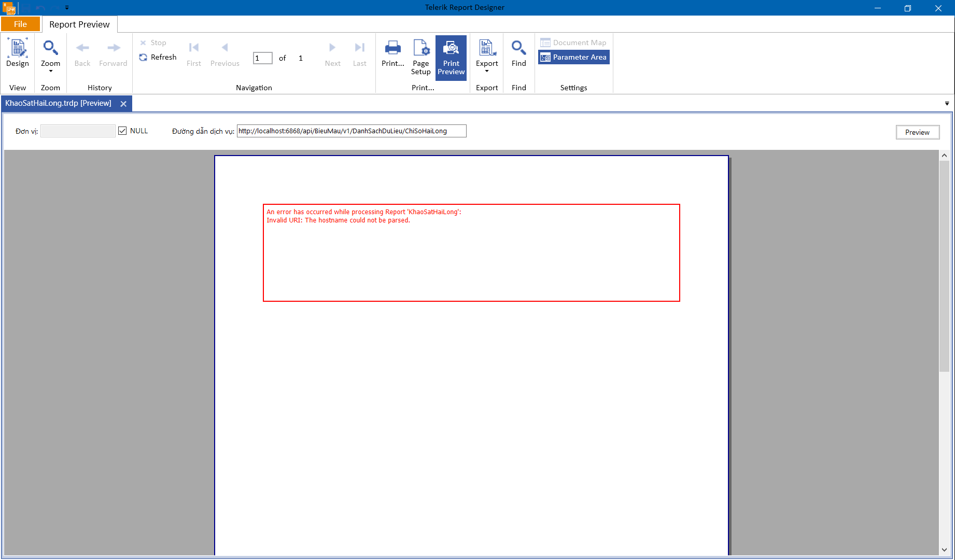Minimize the Telerik Report Designer window

[x=878, y=8]
